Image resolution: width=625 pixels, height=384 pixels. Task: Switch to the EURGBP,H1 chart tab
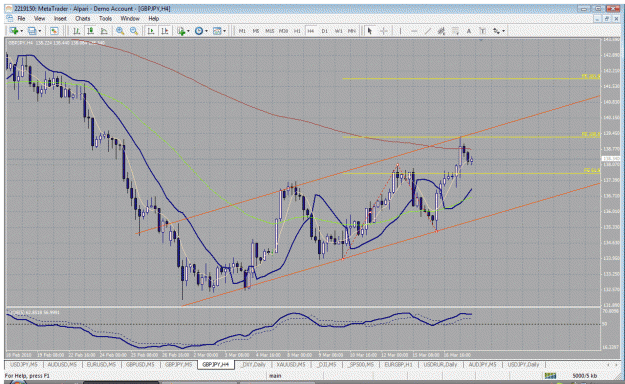tap(398, 364)
